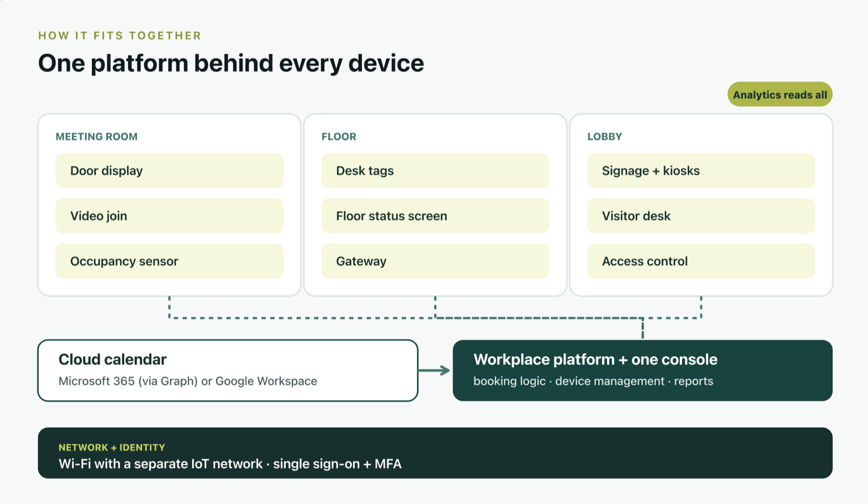Click the HOW IT FITS TOGETHER eyebrow text
Image resolution: width=868 pixels, height=504 pixels.
pyautogui.click(x=120, y=36)
